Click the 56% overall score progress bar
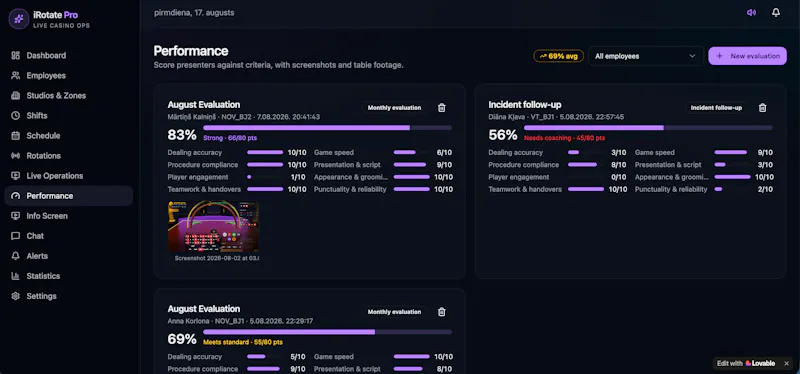800x374 pixels. point(648,128)
